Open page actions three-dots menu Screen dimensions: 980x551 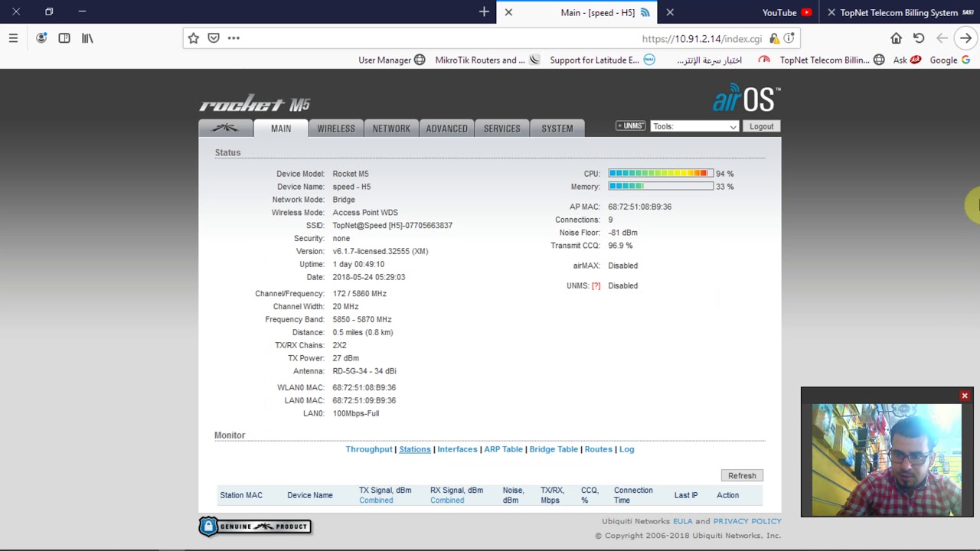click(234, 38)
